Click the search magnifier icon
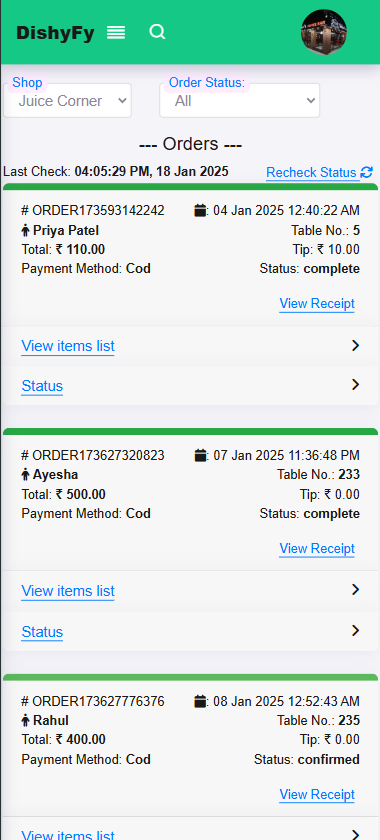Image resolution: width=380 pixels, height=840 pixels. (157, 32)
